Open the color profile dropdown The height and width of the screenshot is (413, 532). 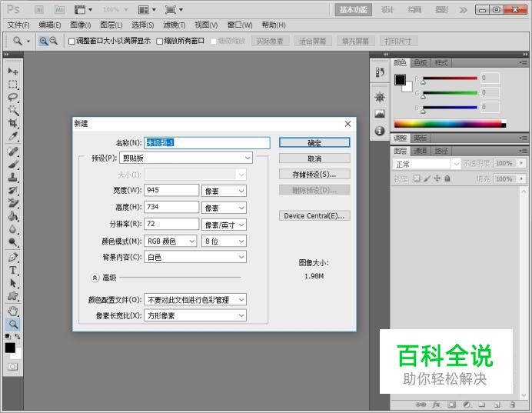195,300
